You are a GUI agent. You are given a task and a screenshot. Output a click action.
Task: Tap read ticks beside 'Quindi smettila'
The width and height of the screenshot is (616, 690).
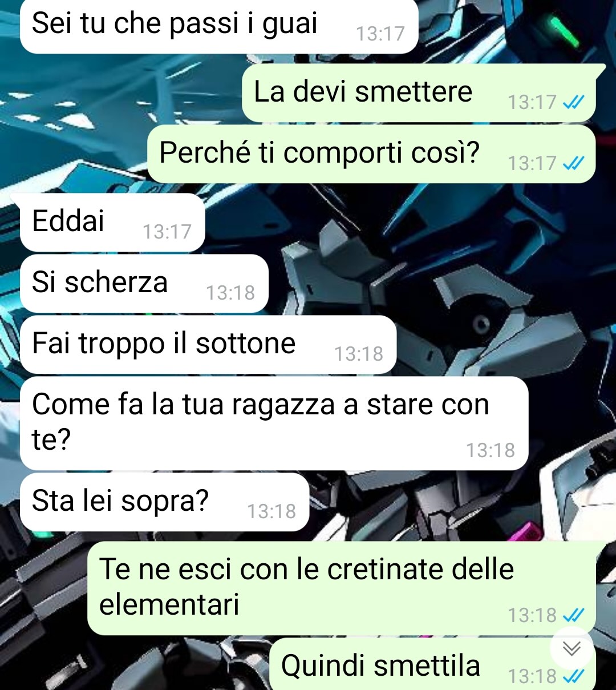(x=573, y=676)
